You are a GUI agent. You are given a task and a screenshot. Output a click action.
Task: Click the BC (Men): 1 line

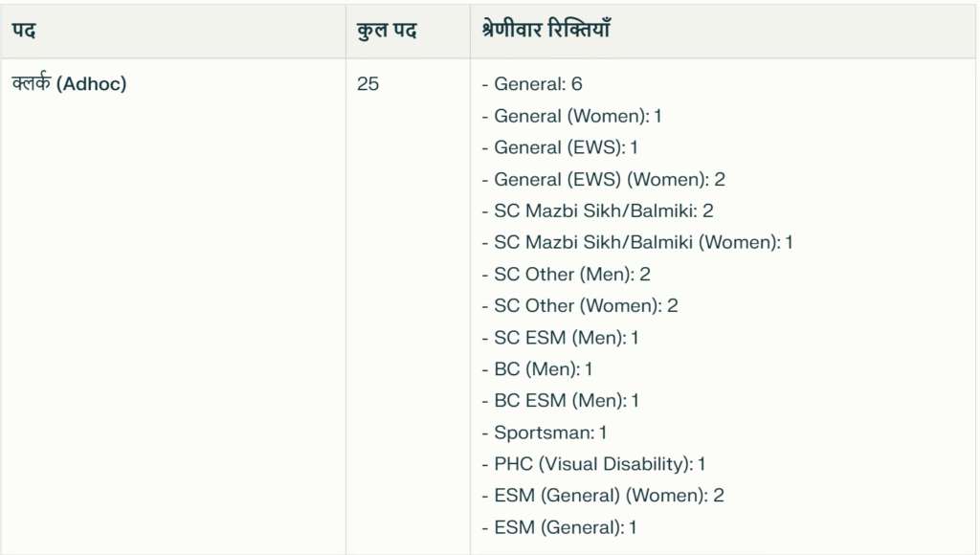point(538,369)
